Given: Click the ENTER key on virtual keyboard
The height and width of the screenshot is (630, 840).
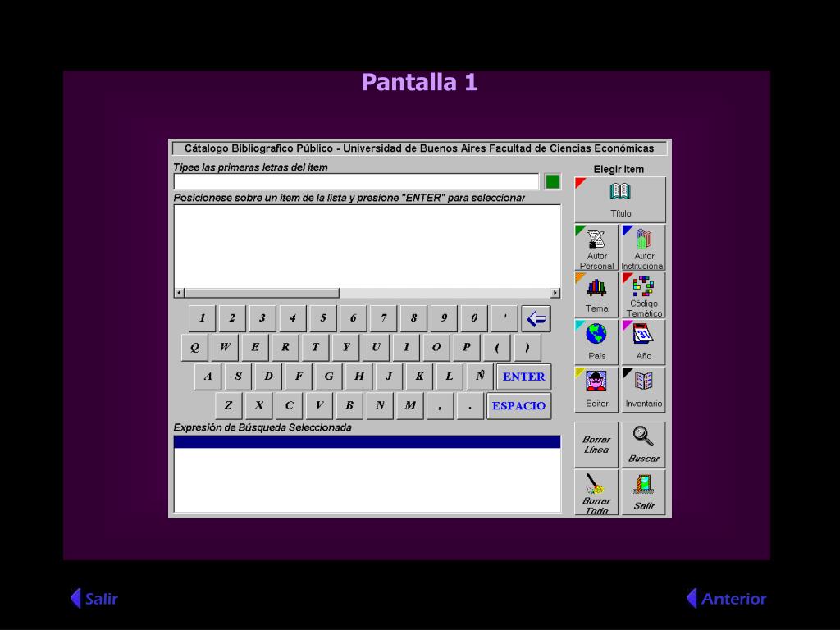Looking at the screenshot, I should tap(523, 377).
